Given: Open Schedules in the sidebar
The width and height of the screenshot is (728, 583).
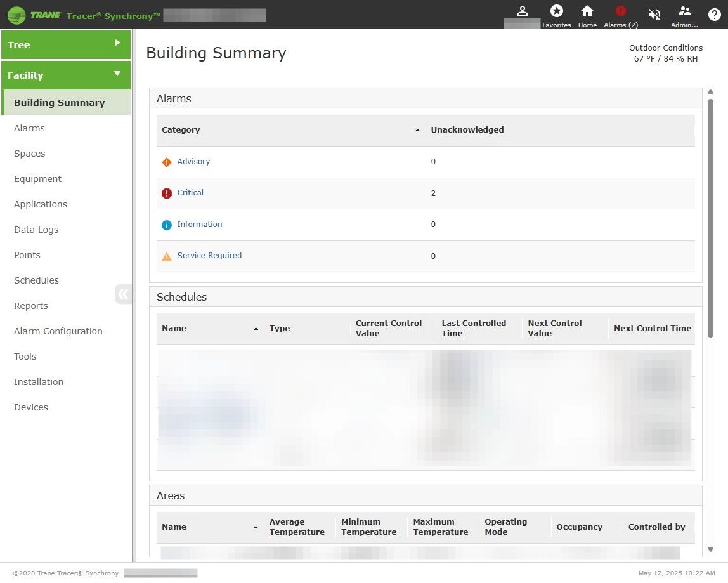Looking at the screenshot, I should (x=36, y=280).
